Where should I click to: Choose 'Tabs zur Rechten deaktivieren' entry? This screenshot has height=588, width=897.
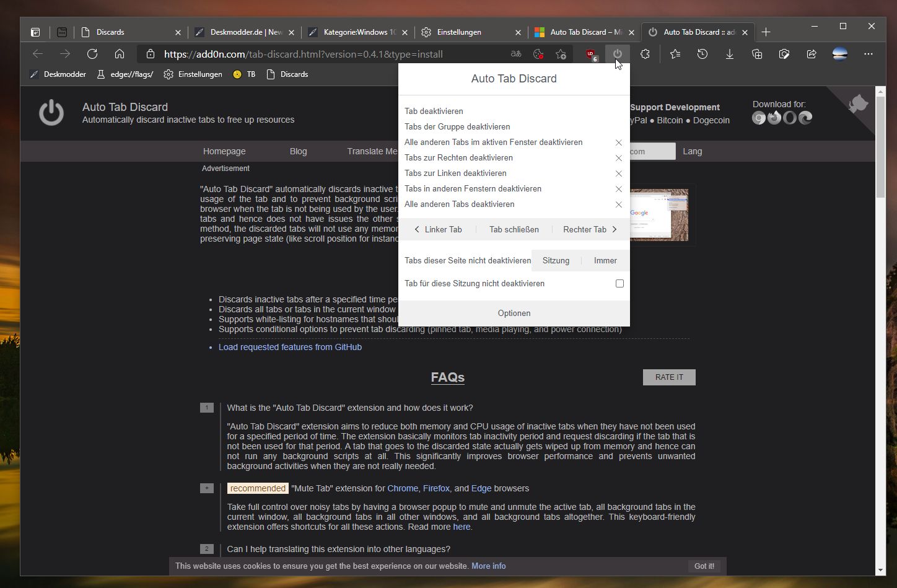(458, 158)
